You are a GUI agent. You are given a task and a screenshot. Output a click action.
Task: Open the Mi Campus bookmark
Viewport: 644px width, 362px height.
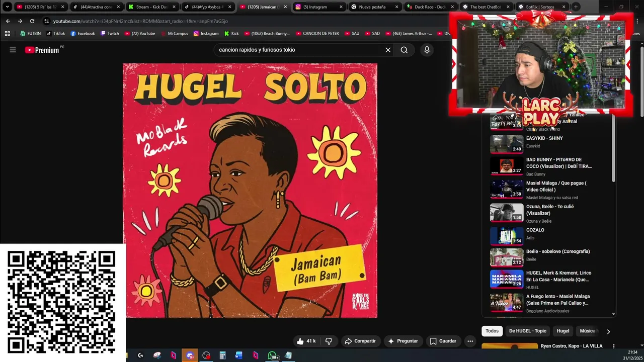tap(174, 34)
